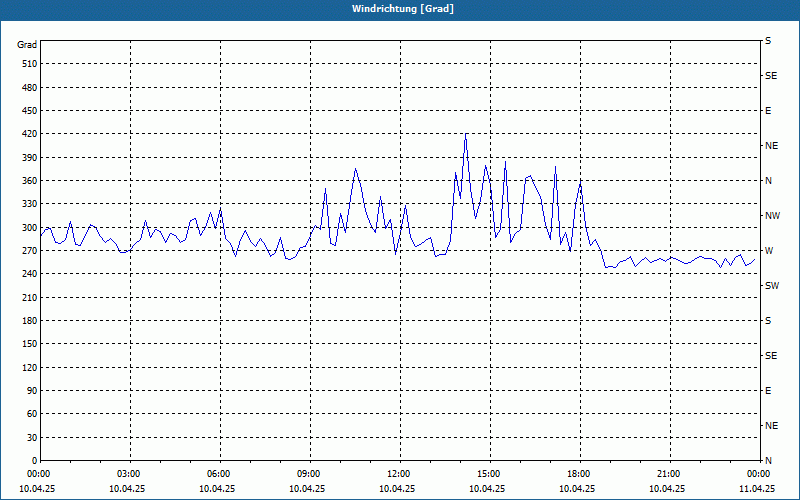Select the 210 degree axis label
This screenshot has height=500, width=800.
pyautogui.click(x=30, y=297)
